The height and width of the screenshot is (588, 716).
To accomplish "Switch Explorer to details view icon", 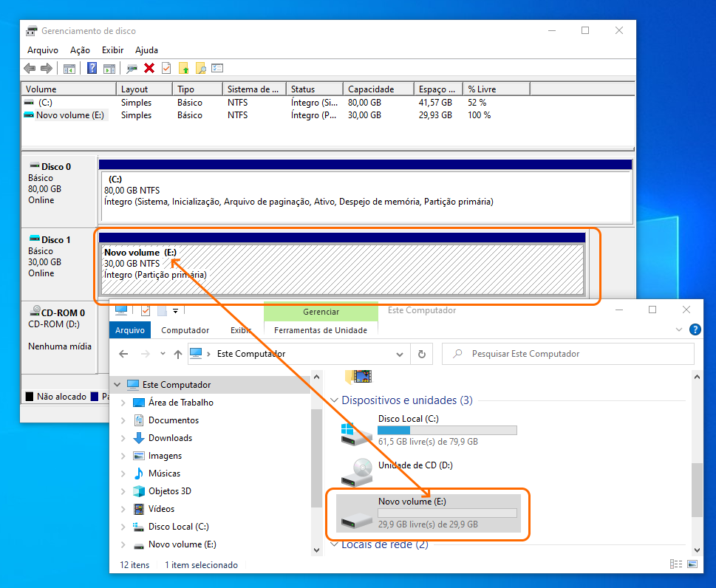I will pyautogui.click(x=676, y=564).
